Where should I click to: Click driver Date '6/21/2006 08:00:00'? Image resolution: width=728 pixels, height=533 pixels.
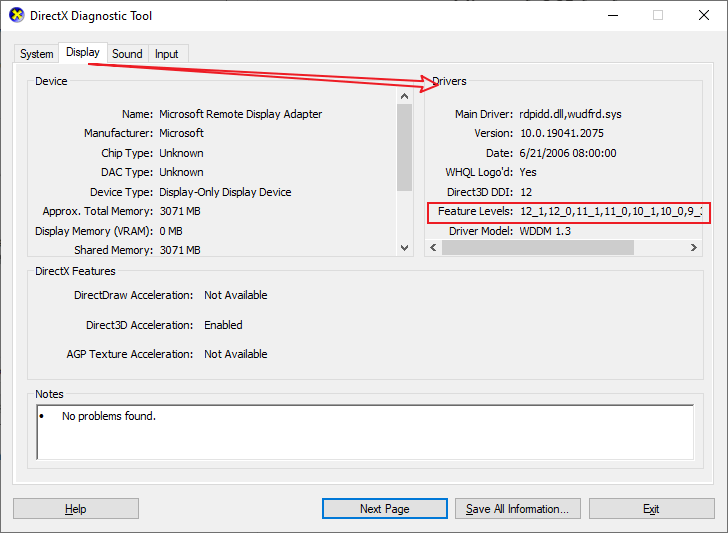tap(568, 153)
